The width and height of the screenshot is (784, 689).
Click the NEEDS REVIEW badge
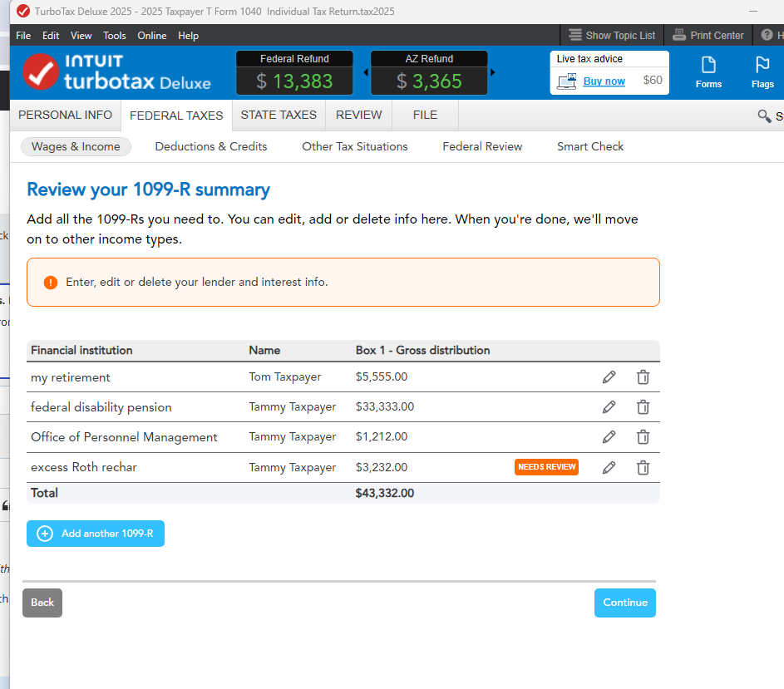[546, 467]
